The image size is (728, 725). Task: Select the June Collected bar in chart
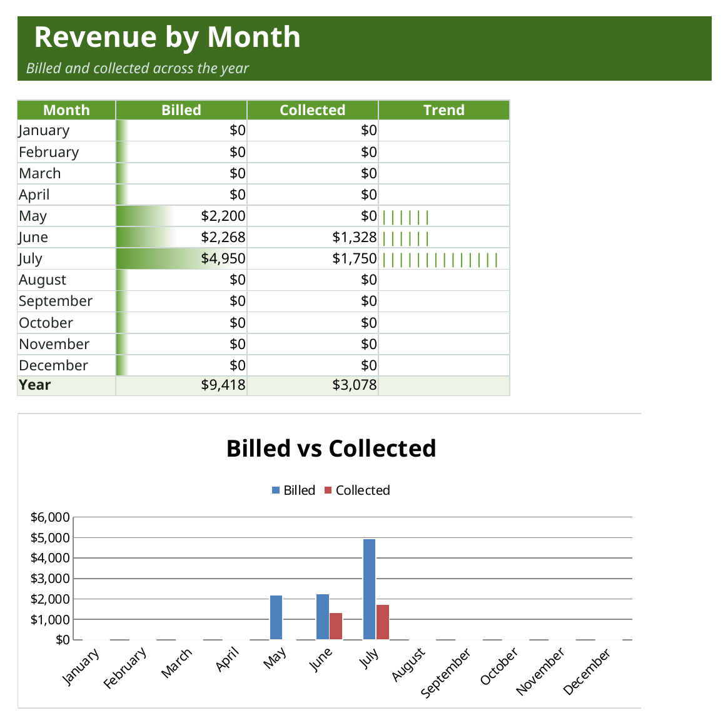pyautogui.click(x=336, y=627)
